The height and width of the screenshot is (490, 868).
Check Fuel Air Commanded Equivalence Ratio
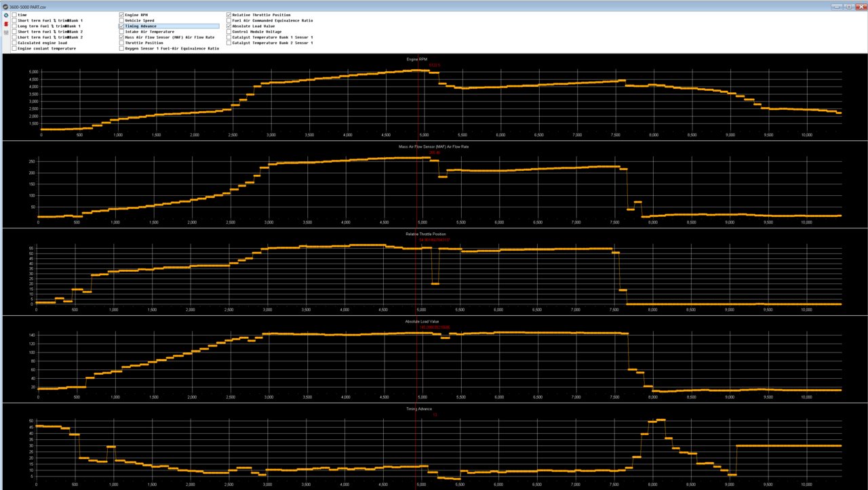coord(229,20)
